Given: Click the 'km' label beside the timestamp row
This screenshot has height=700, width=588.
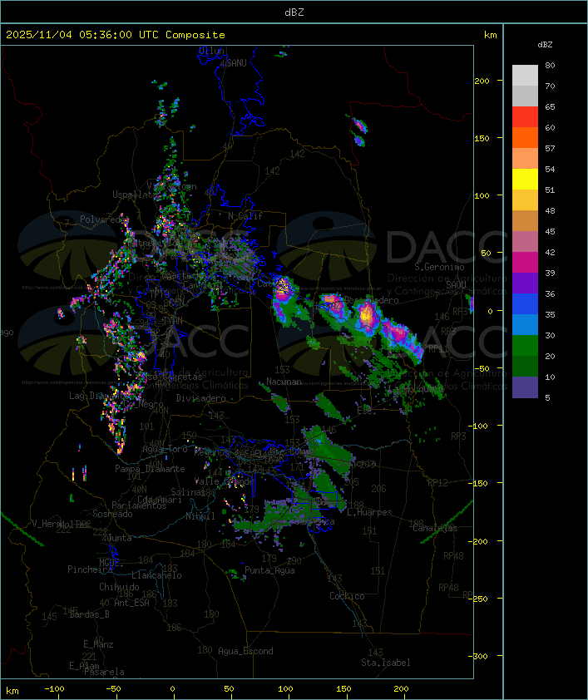Looking at the screenshot, I should [490, 35].
